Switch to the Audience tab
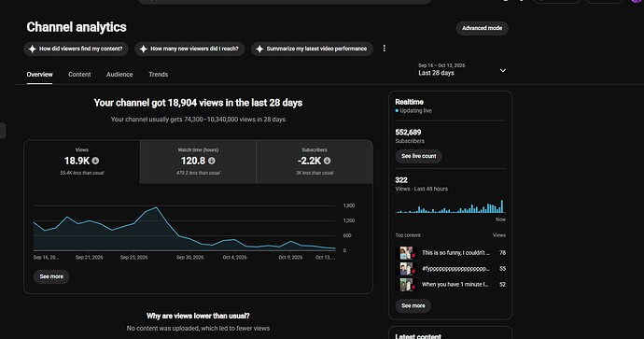 tap(119, 75)
